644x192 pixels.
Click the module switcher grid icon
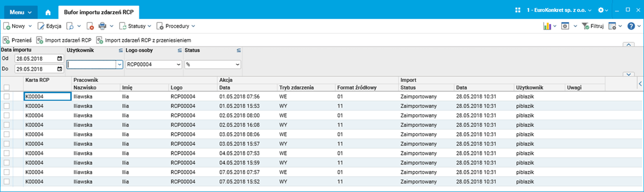tap(517, 10)
